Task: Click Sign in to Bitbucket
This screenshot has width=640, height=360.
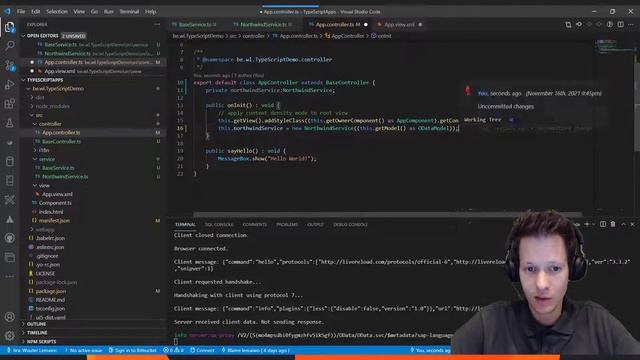Action: (x=132, y=350)
